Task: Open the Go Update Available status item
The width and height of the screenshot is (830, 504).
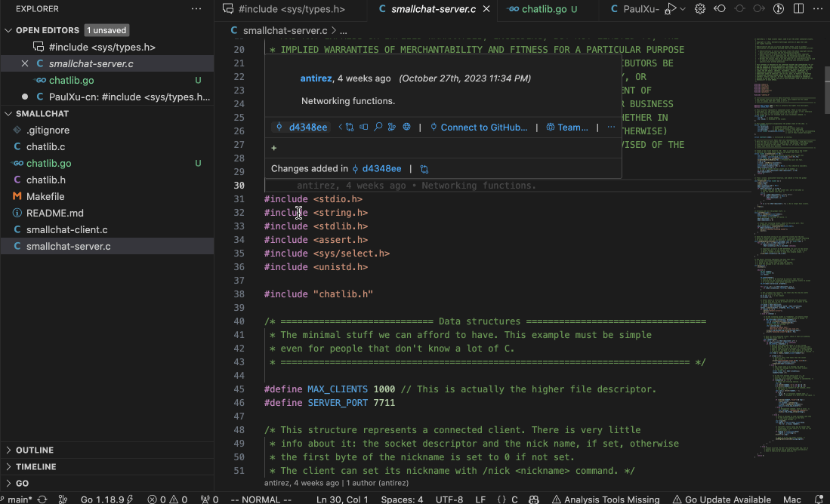Action: click(x=720, y=499)
